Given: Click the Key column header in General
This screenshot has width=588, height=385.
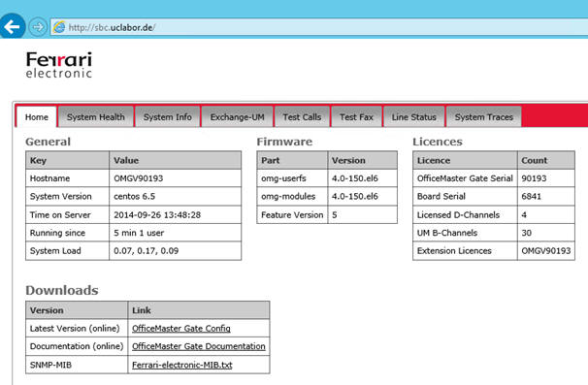Looking at the screenshot, I should [68, 160].
